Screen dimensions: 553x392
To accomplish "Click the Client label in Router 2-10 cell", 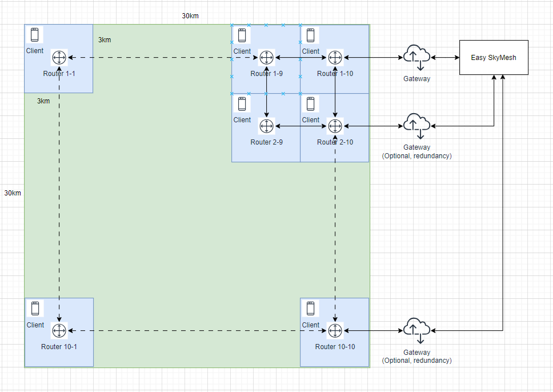I will tap(310, 120).
